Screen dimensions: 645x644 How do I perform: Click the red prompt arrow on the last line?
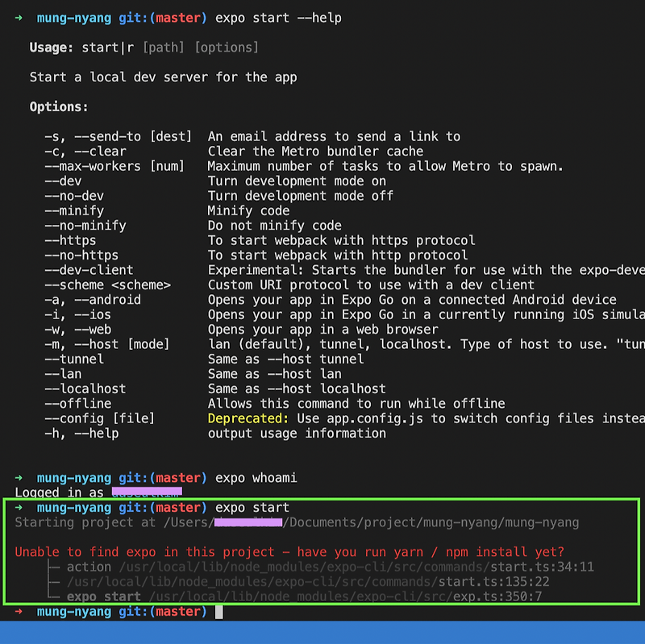click(x=19, y=612)
